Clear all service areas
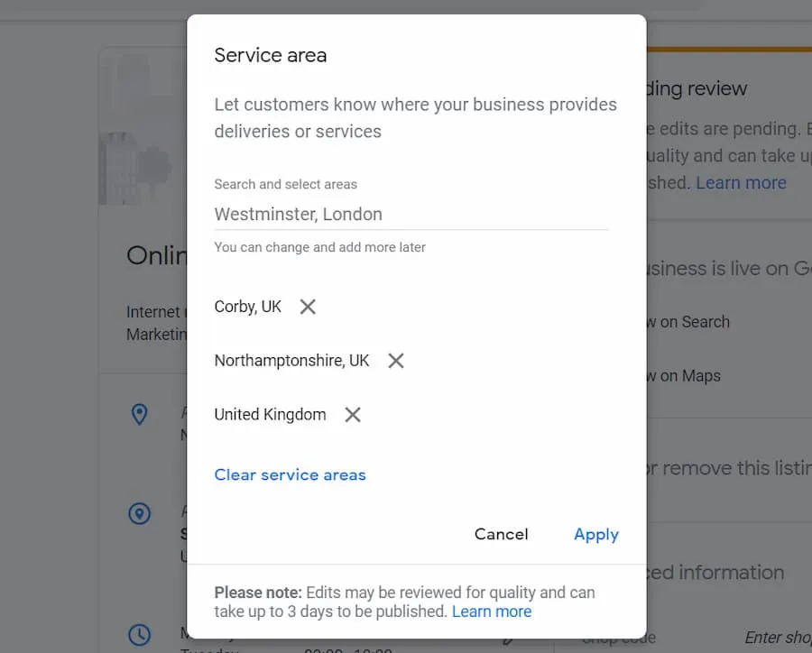 (290, 475)
